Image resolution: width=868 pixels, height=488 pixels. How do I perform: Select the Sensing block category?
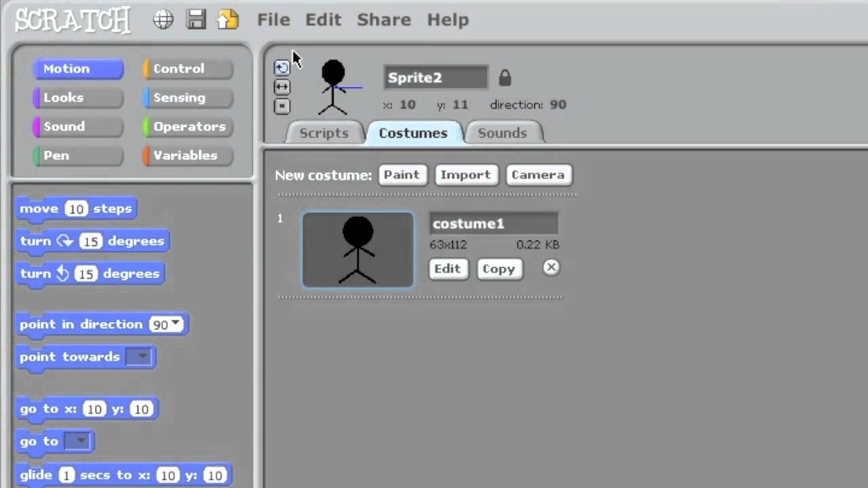(x=188, y=98)
